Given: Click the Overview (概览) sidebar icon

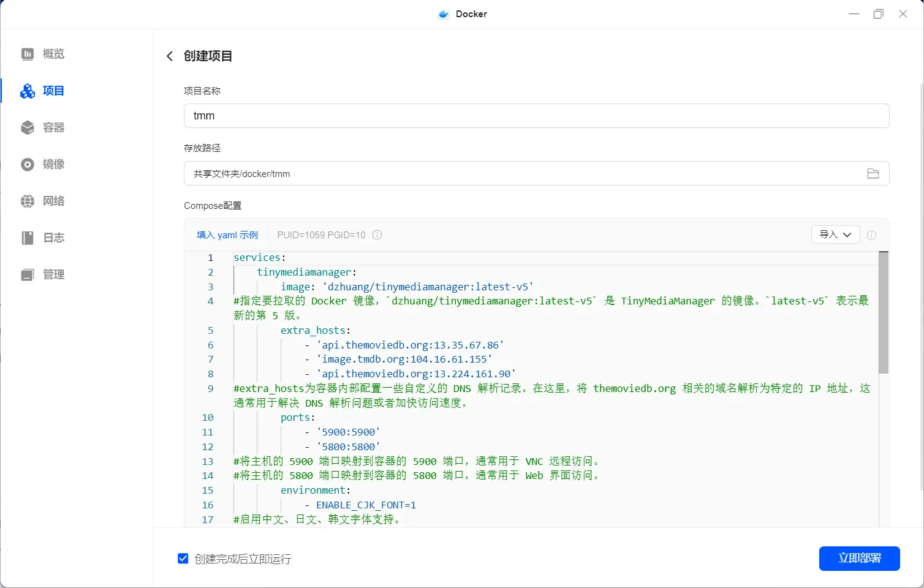Looking at the screenshot, I should pyautogui.click(x=28, y=54).
